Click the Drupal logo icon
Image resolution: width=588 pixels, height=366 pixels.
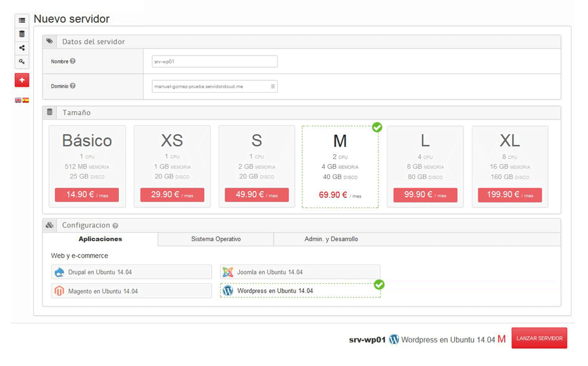(x=59, y=272)
